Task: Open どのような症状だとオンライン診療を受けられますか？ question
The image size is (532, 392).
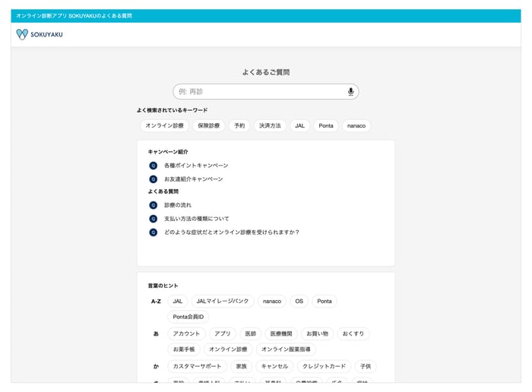Action: point(232,232)
